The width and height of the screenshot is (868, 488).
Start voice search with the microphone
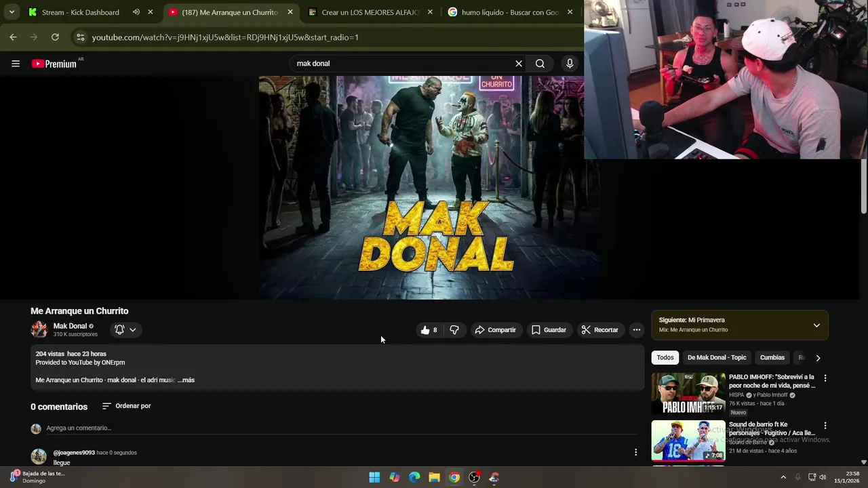tap(570, 64)
